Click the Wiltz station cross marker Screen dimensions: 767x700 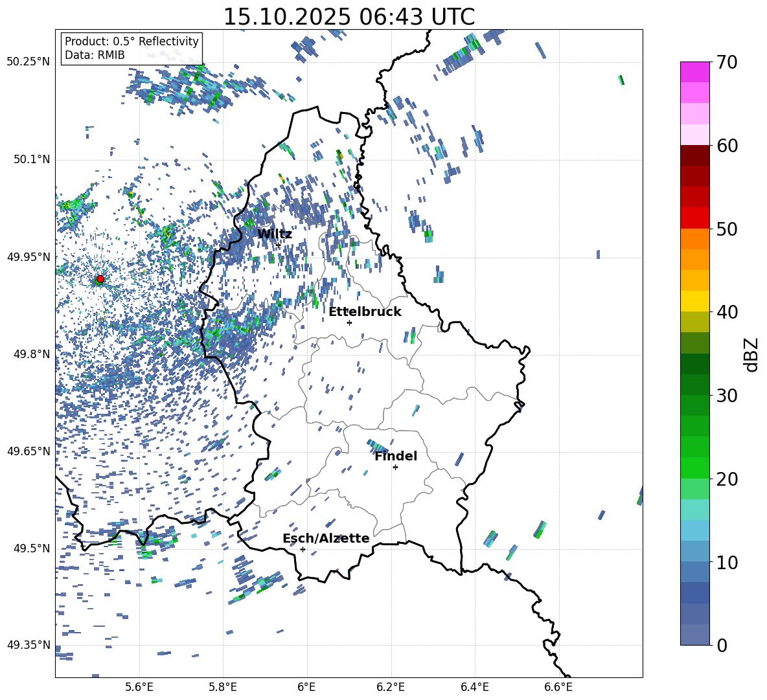coord(278,244)
